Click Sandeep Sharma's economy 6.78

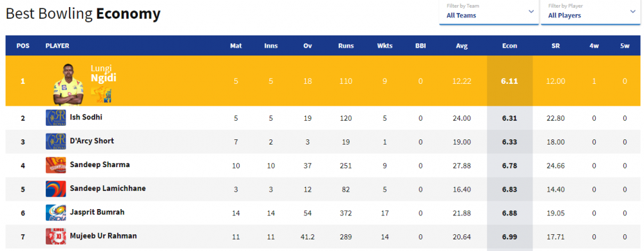pyautogui.click(x=509, y=166)
